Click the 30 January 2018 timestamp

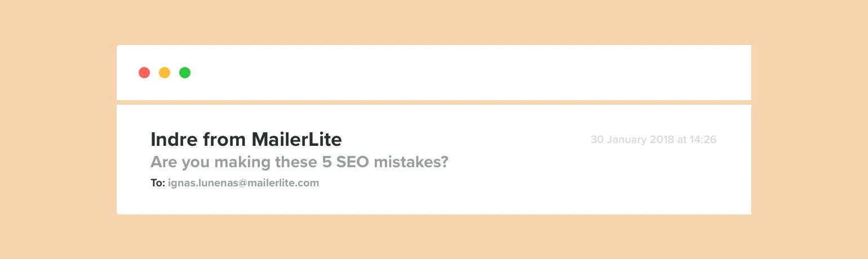tap(653, 139)
